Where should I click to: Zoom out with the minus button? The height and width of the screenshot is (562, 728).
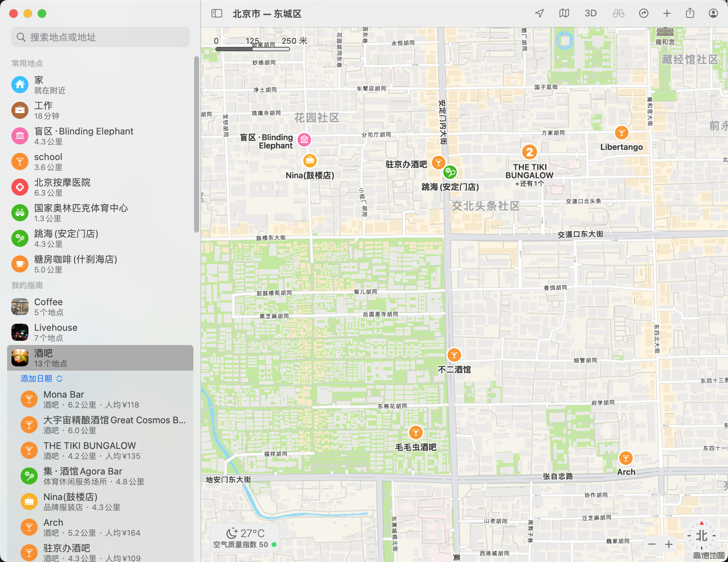point(652,544)
